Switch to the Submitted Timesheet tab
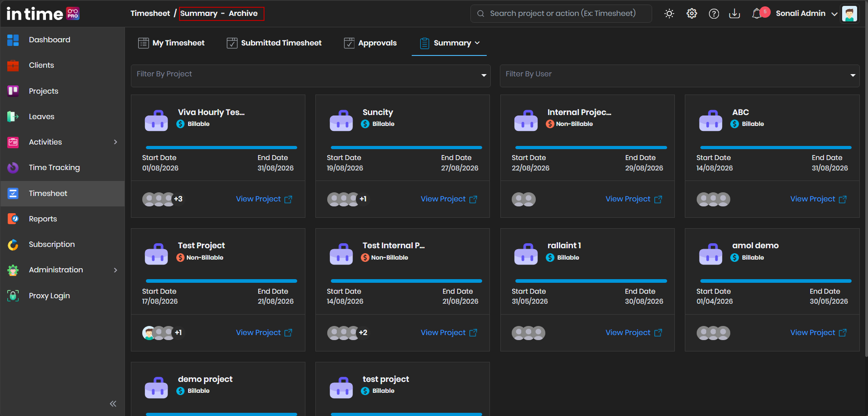Image resolution: width=868 pixels, height=416 pixels. (274, 43)
